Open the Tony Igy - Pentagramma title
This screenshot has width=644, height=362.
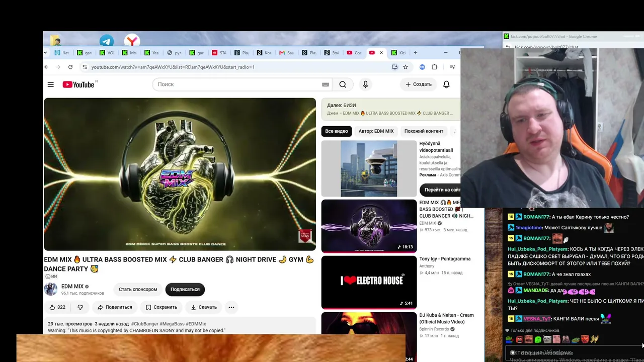(445, 259)
